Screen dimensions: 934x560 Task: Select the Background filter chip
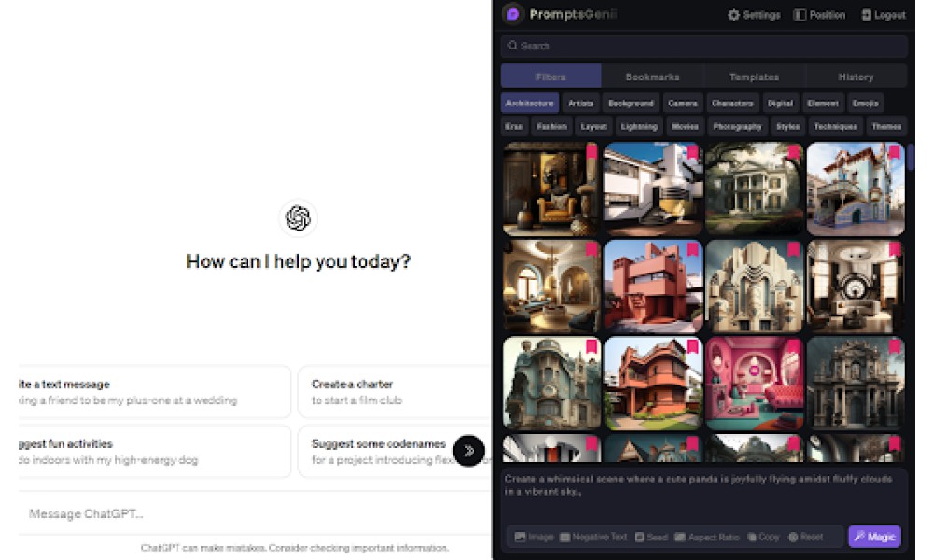[630, 103]
